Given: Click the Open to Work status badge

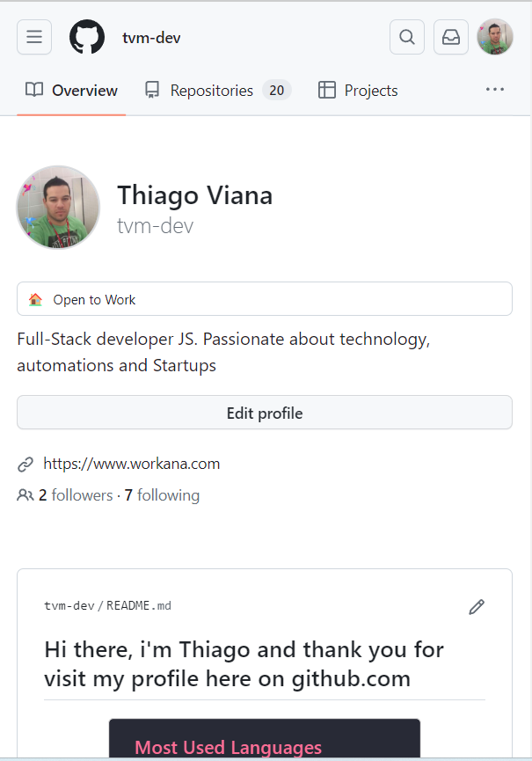Looking at the screenshot, I should (x=265, y=299).
